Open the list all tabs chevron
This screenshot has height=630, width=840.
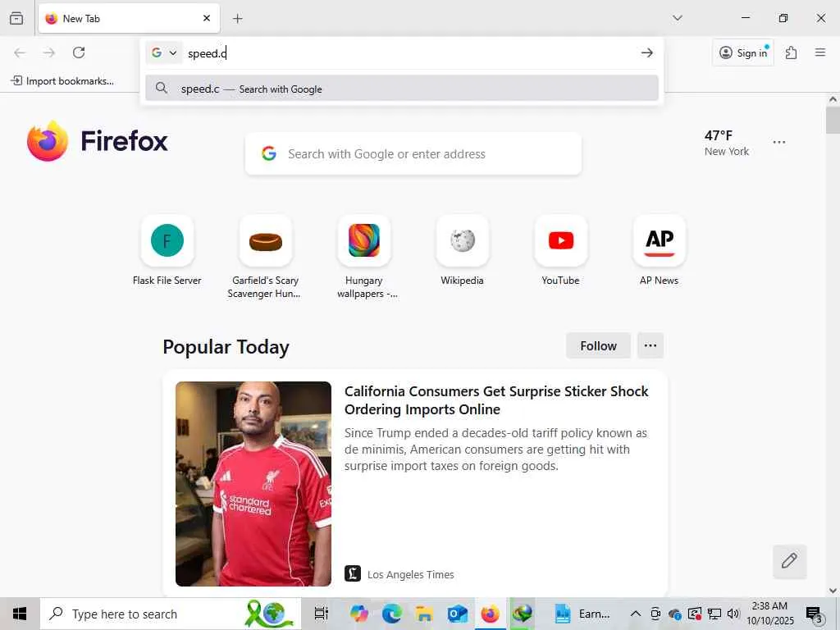(677, 18)
